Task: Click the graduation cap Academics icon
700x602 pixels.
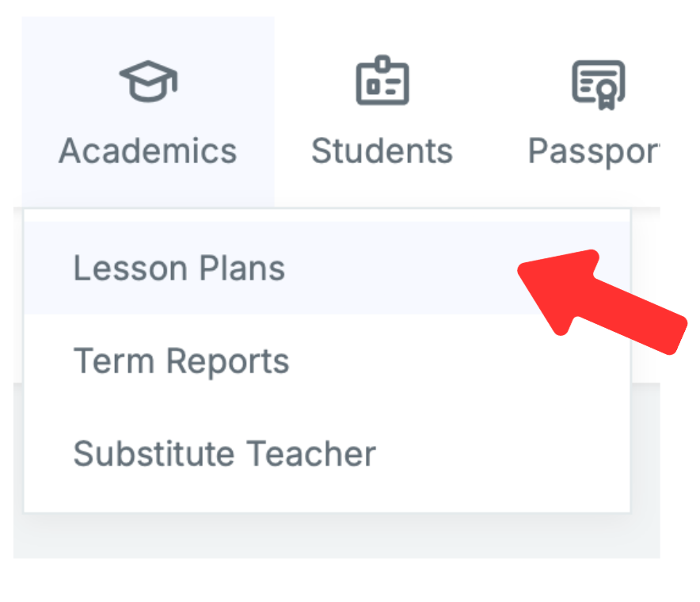Action: [148, 82]
